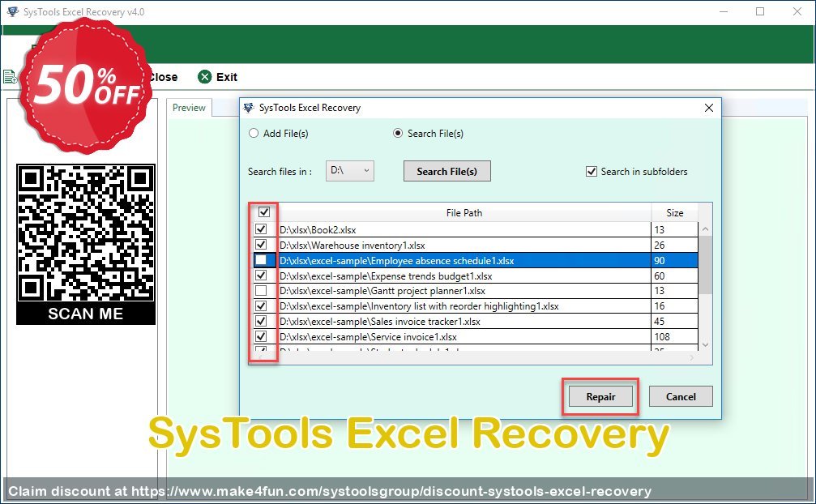Uncheck the Book2.xlsx file checkbox

coord(261,229)
